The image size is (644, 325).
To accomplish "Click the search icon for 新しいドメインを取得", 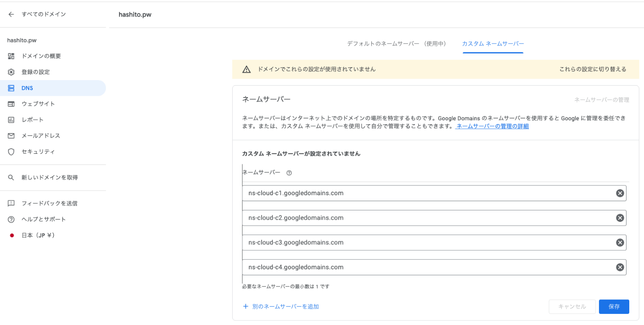I will coord(11,177).
